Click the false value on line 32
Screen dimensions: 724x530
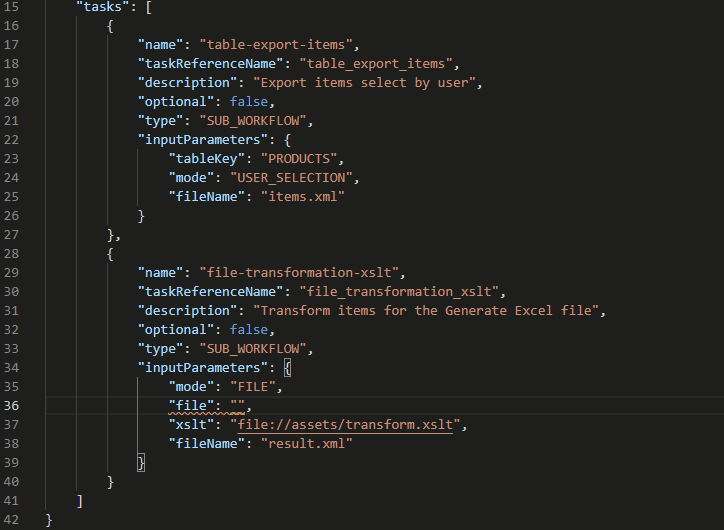click(248, 329)
